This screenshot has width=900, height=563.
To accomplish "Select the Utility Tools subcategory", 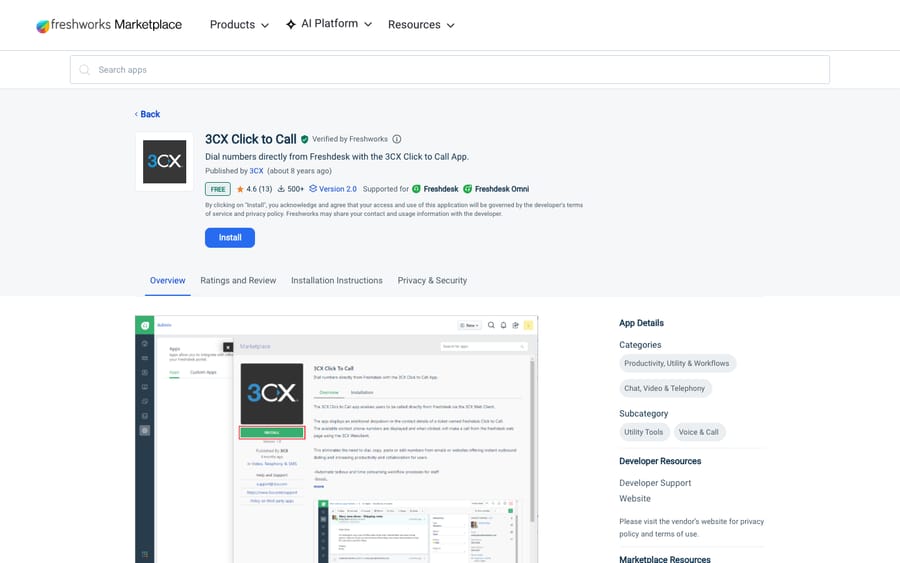I will tap(643, 432).
